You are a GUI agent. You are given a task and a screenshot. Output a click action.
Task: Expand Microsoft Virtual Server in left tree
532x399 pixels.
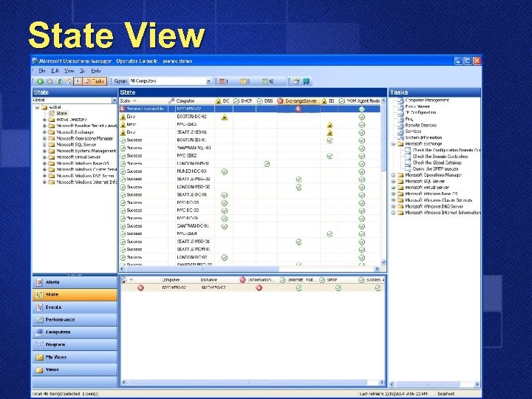pyautogui.click(x=44, y=157)
